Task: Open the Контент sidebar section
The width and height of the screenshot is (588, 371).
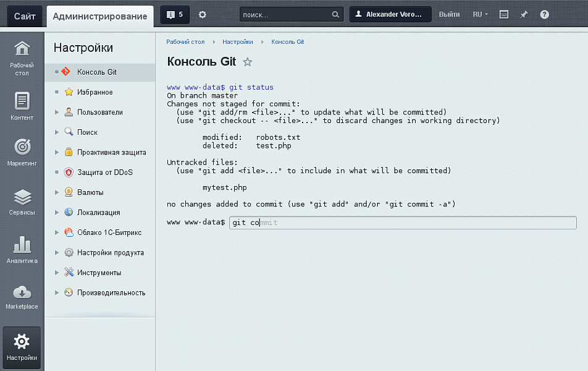Action: click(x=22, y=106)
